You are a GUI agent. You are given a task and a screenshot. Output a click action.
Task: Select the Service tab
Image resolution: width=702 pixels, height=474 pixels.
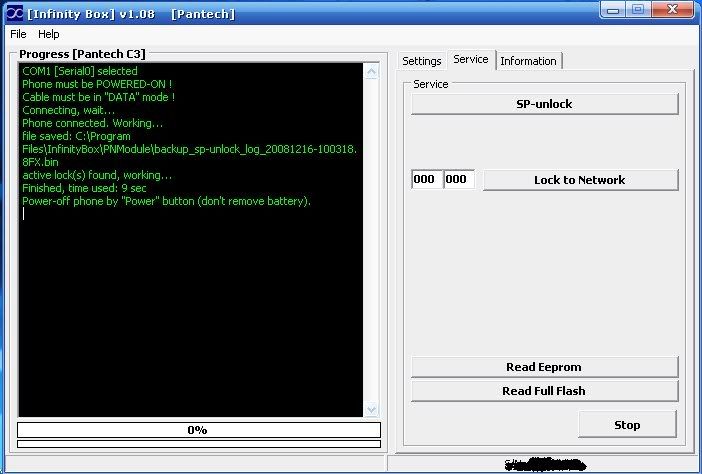click(x=471, y=59)
